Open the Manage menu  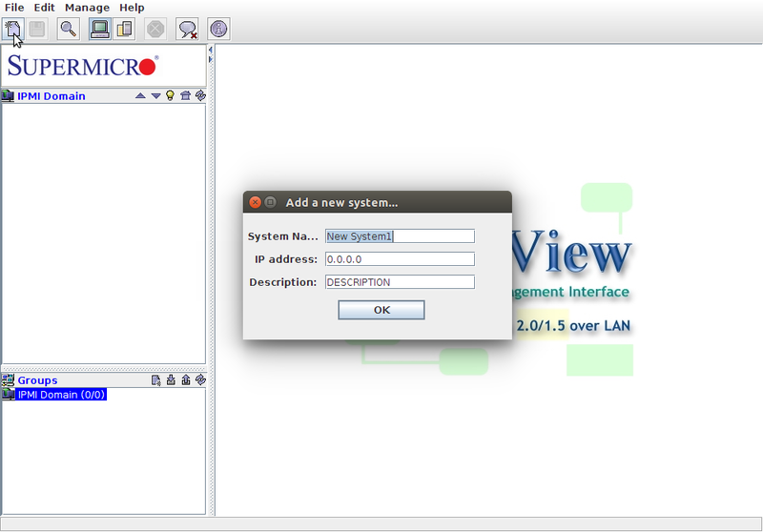click(87, 8)
